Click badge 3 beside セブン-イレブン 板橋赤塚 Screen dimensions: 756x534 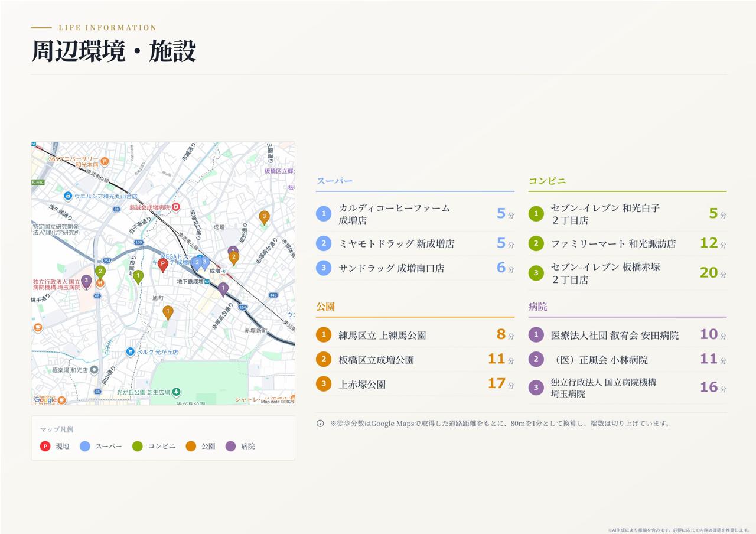(536, 273)
